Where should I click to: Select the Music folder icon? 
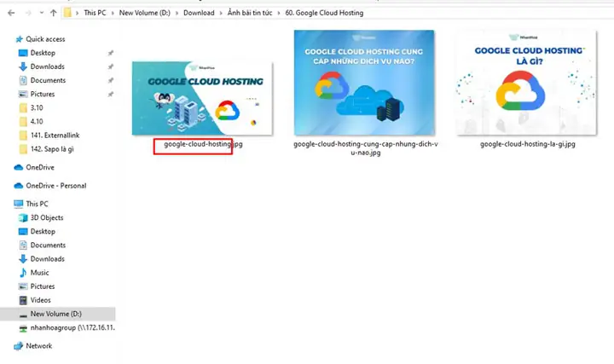coord(23,273)
